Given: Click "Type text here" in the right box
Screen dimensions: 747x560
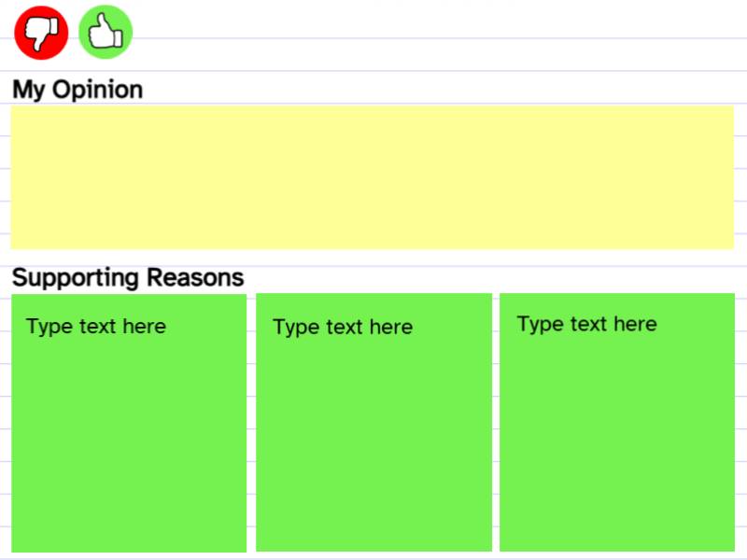Looking at the screenshot, I should 586,324.
